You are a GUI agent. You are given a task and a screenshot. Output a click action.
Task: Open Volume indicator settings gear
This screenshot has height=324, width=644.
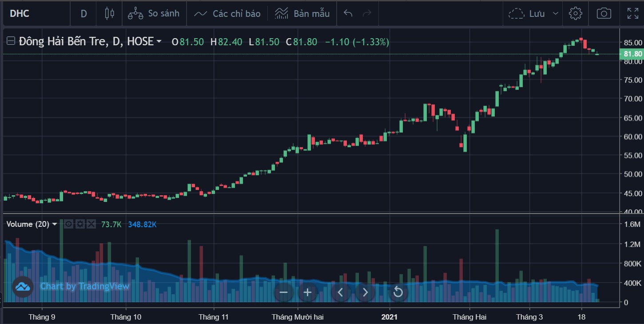80,224
